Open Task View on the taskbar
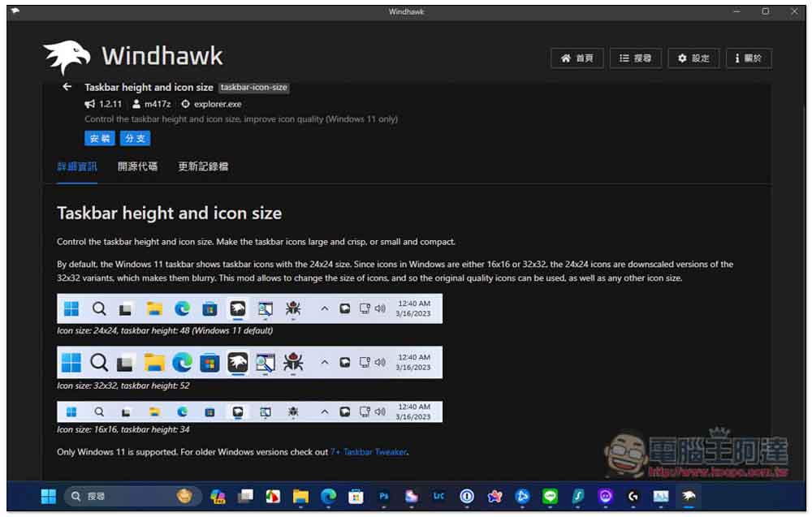812x517 pixels. coord(245,497)
